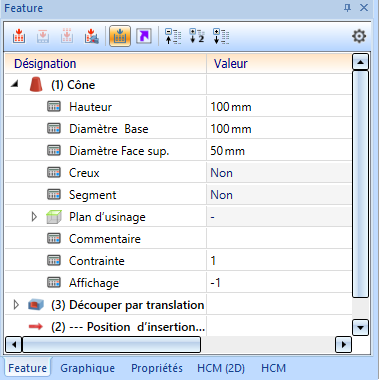Click the vertical scrollbar down arrow
Viewport: 379px width, 380px height.
tap(360, 327)
